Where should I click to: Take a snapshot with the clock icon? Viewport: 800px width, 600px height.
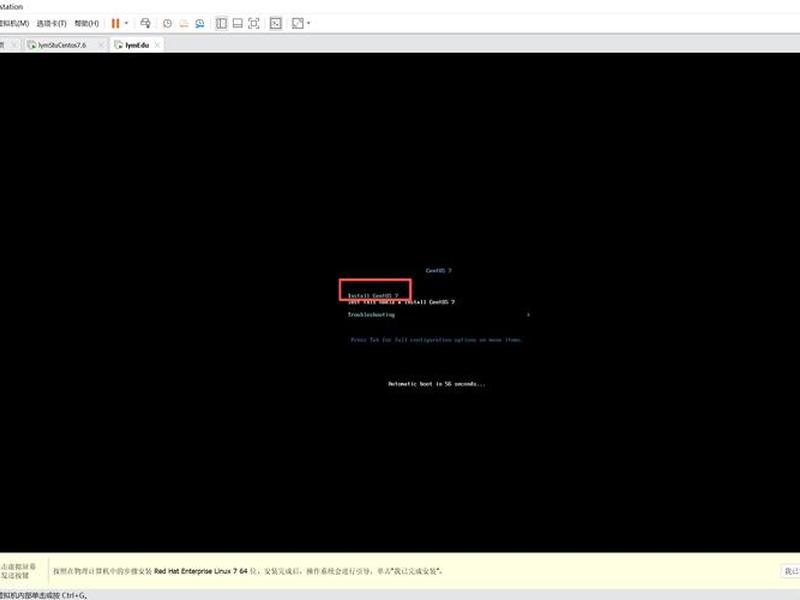click(167, 23)
